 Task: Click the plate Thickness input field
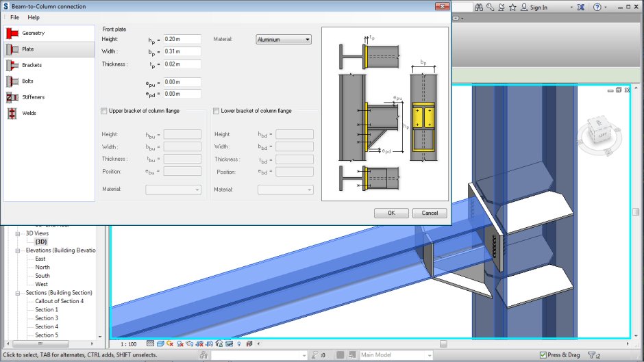pyautogui.click(x=182, y=64)
